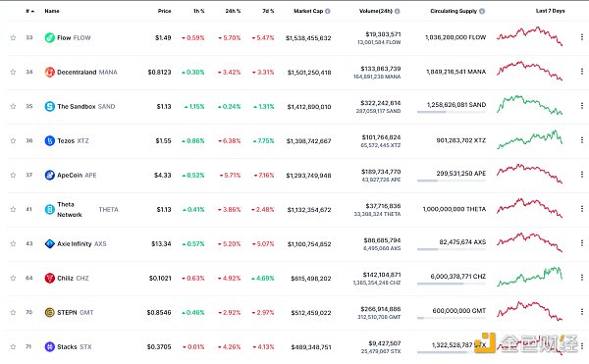Screen dimensions: 589x364
Task: Click the ApeCoin logo icon
Action: pos(50,175)
